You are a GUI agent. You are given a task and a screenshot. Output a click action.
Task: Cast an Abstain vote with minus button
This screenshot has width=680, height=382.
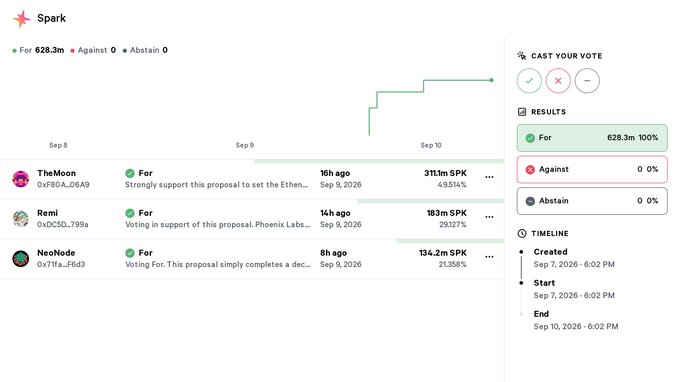[x=587, y=81]
